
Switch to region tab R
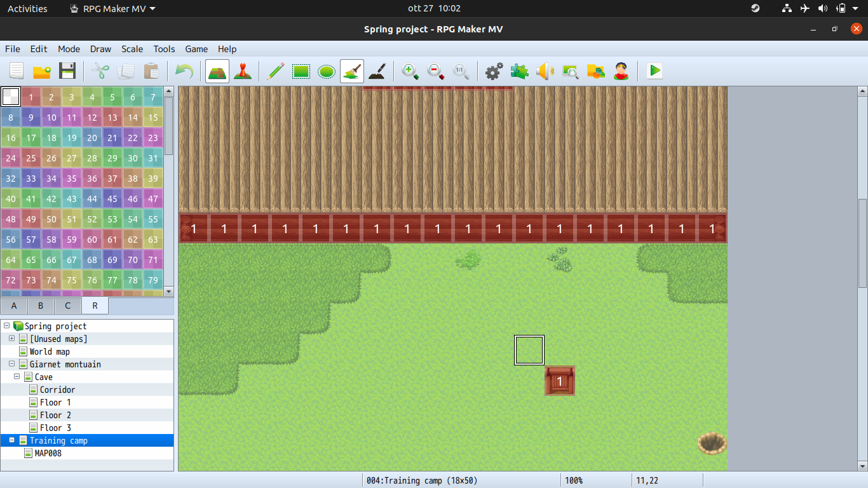click(95, 306)
